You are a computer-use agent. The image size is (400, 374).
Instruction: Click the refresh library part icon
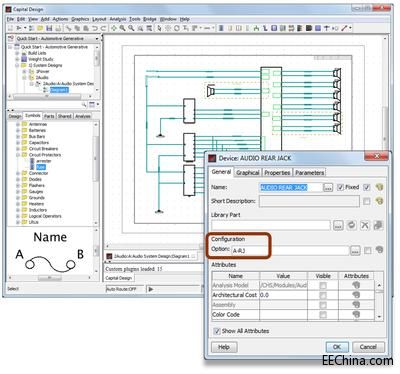tap(351, 225)
